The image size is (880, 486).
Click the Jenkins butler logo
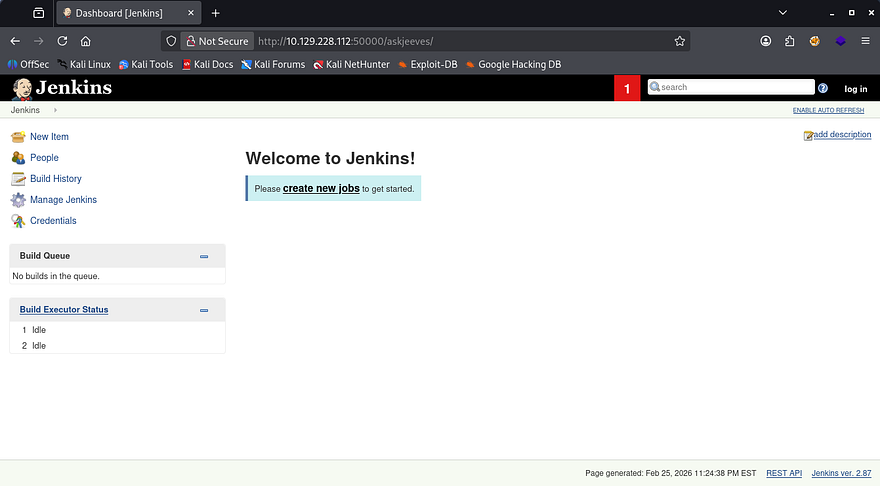(22, 88)
